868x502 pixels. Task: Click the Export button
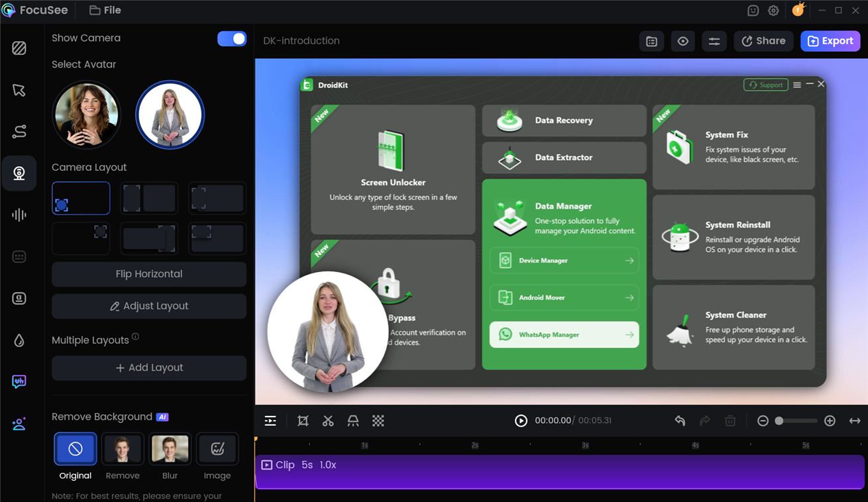(x=830, y=41)
